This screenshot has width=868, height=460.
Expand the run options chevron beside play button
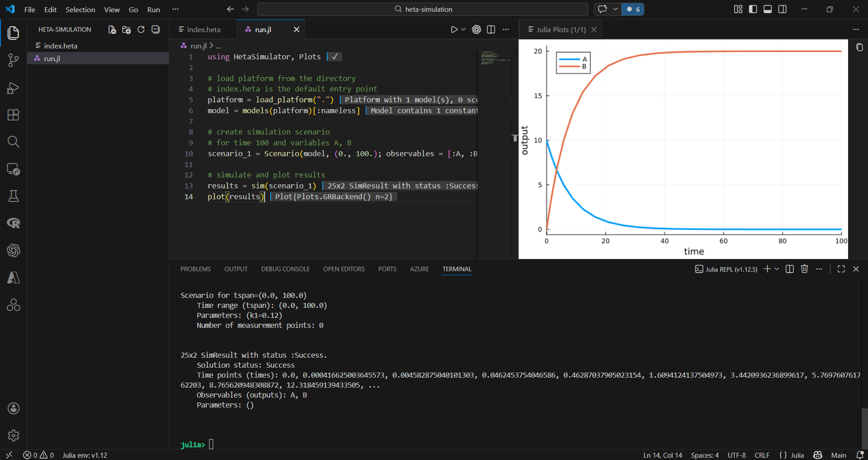(x=463, y=29)
